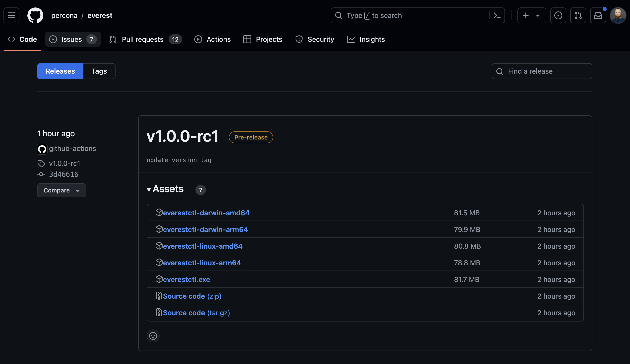This screenshot has width=630, height=364.
Task: Click the notifications bell icon
Action: coord(598,15)
